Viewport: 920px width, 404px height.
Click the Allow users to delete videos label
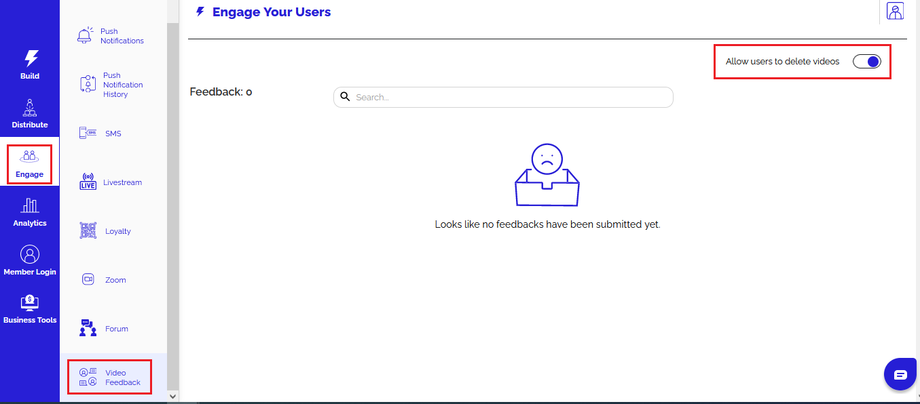[783, 61]
